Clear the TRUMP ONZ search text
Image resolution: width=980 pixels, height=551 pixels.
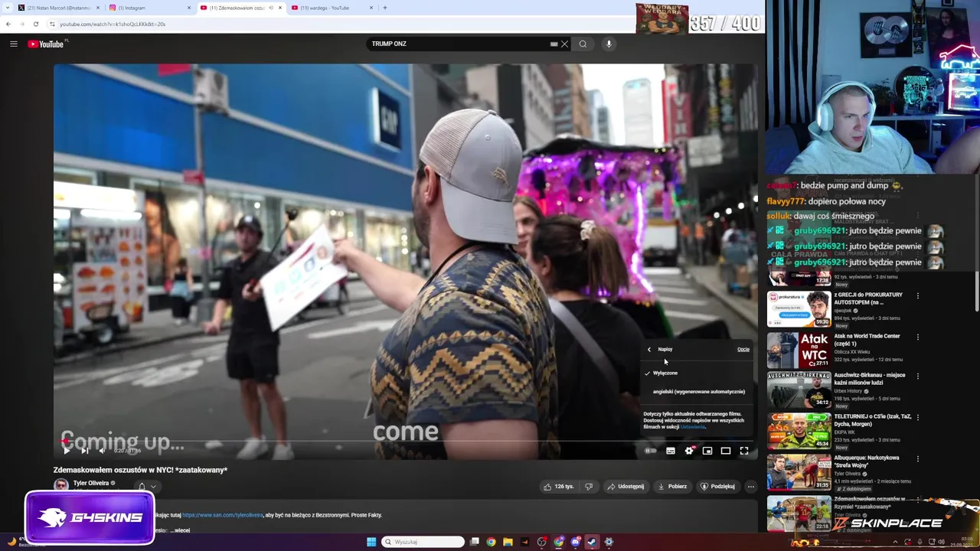tap(565, 44)
